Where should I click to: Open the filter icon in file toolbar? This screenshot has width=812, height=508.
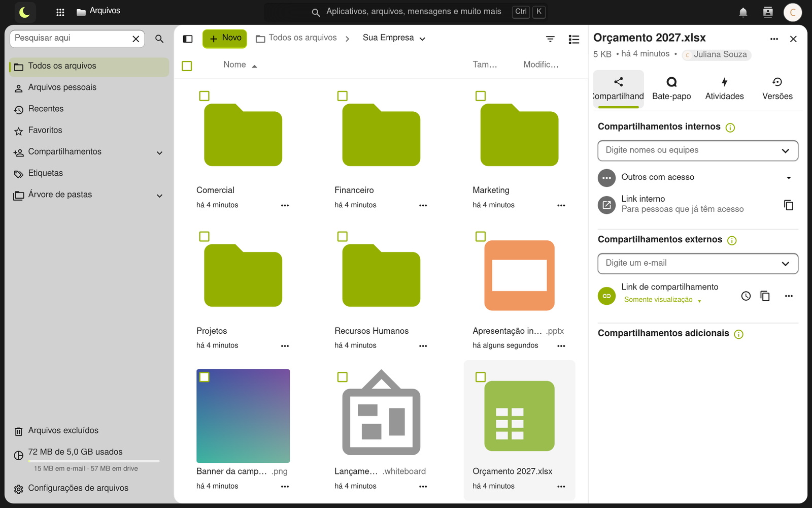550,39
